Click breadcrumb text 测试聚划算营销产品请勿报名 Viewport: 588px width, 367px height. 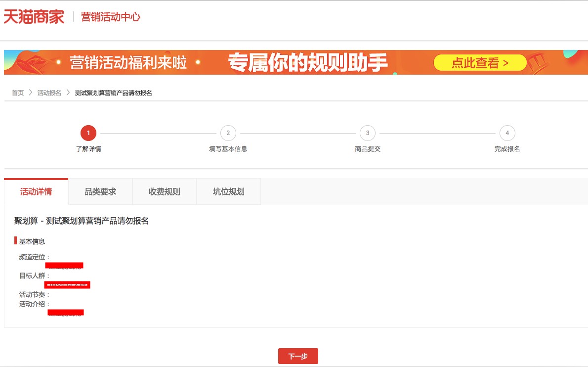[x=113, y=92]
